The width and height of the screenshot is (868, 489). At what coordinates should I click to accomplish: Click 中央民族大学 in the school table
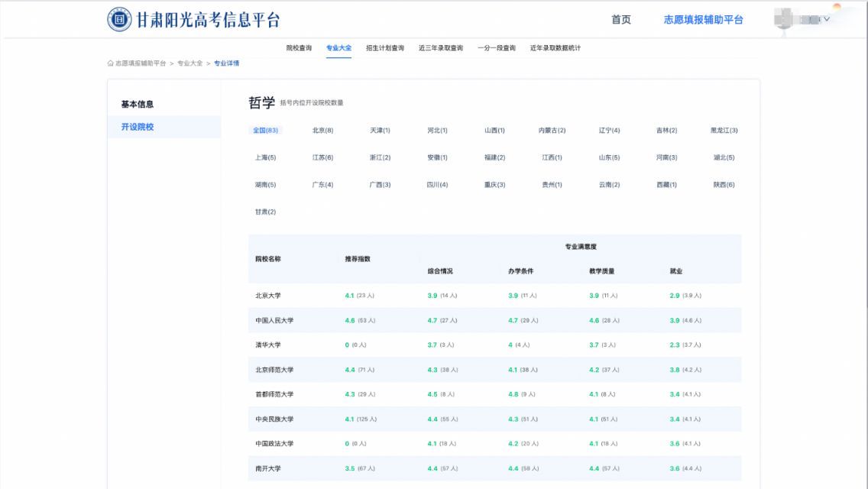click(x=274, y=419)
